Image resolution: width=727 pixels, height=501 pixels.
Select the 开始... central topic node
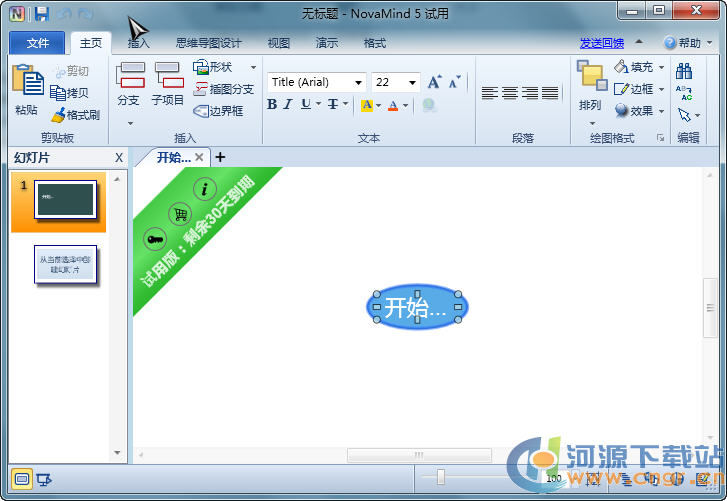pos(417,307)
